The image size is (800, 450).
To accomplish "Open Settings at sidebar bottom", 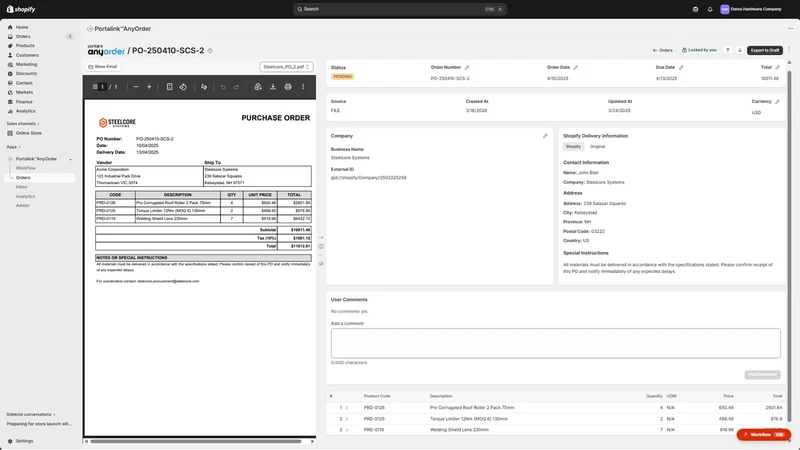I will (x=24, y=441).
